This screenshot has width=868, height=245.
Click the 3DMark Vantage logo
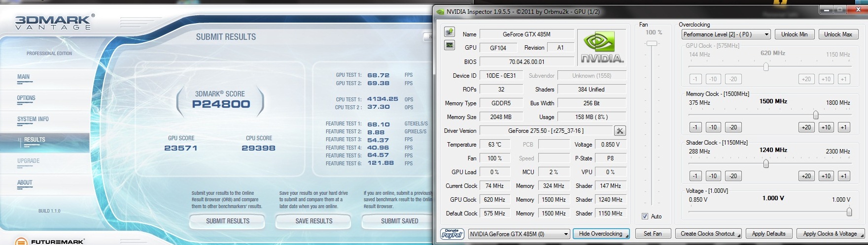[54, 22]
